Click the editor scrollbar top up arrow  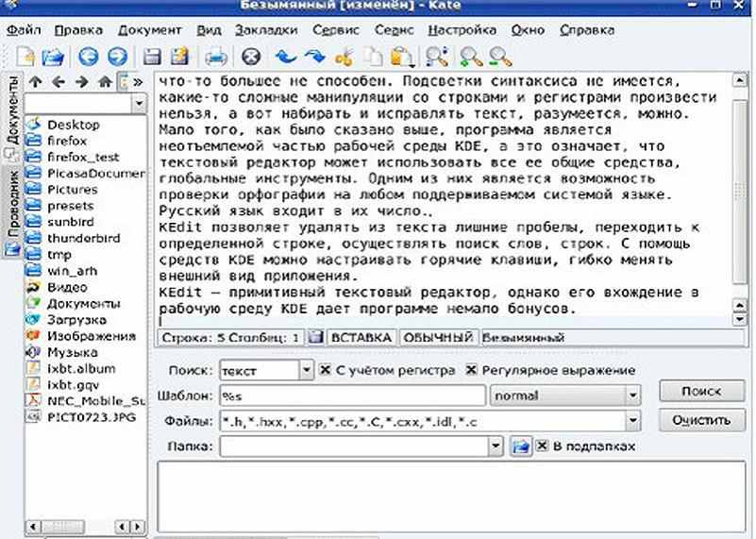tap(740, 79)
